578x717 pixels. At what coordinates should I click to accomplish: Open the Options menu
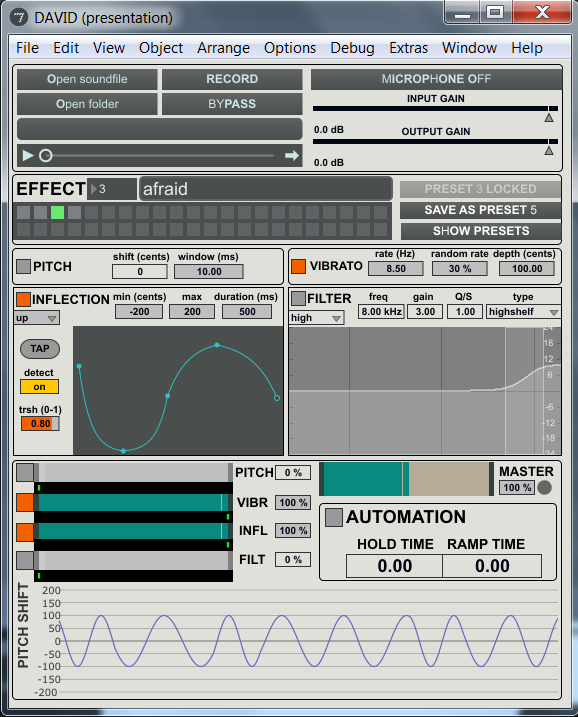290,48
